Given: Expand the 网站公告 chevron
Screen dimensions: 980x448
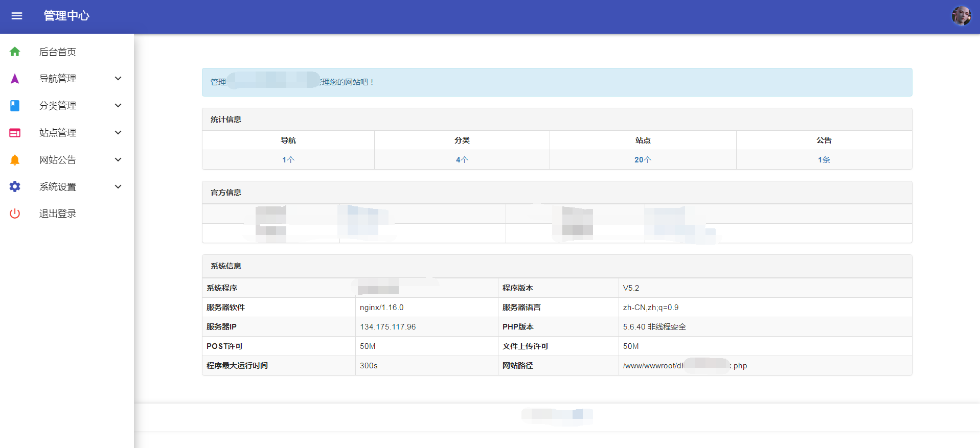Looking at the screenshot, I should pyautogui.click(x=118, y=160).
